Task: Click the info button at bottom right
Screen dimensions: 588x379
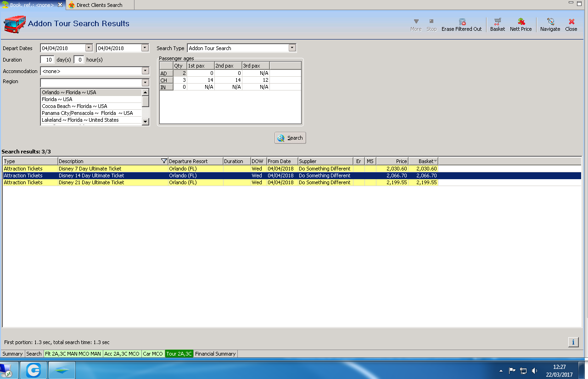Action: point(573,342)
